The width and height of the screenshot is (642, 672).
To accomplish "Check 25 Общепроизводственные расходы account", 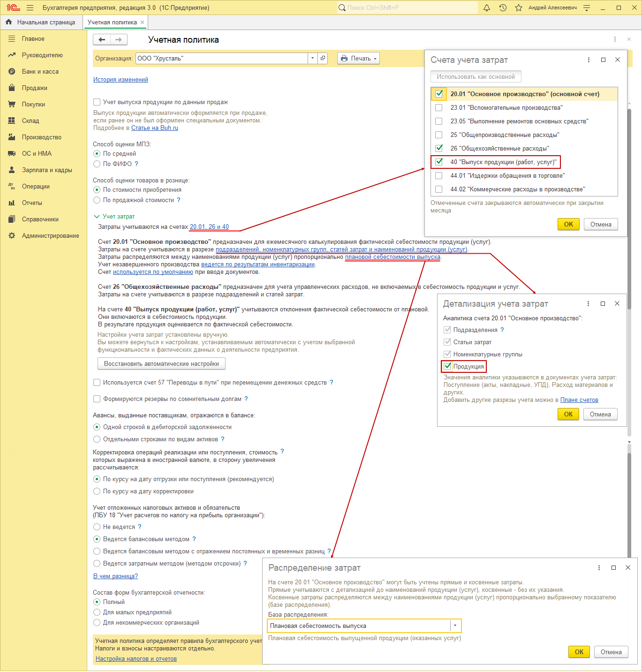I will click(x=439, y=135).
